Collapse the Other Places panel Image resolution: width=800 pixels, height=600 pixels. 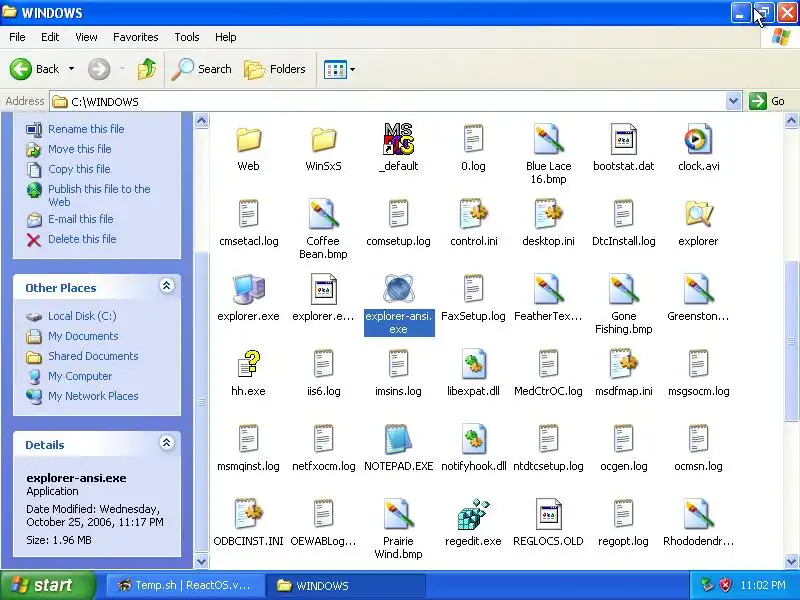point(166,286)
